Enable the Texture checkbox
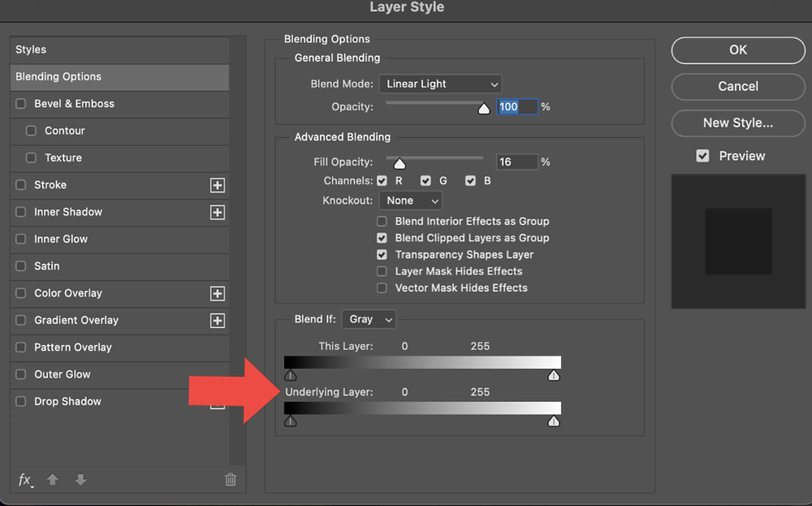The height and width of the screenshot is (506, 812). coord(31,158)
